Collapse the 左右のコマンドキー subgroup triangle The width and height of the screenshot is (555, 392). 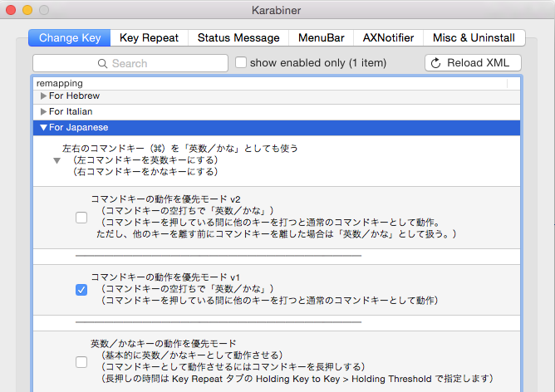(57, 160)
